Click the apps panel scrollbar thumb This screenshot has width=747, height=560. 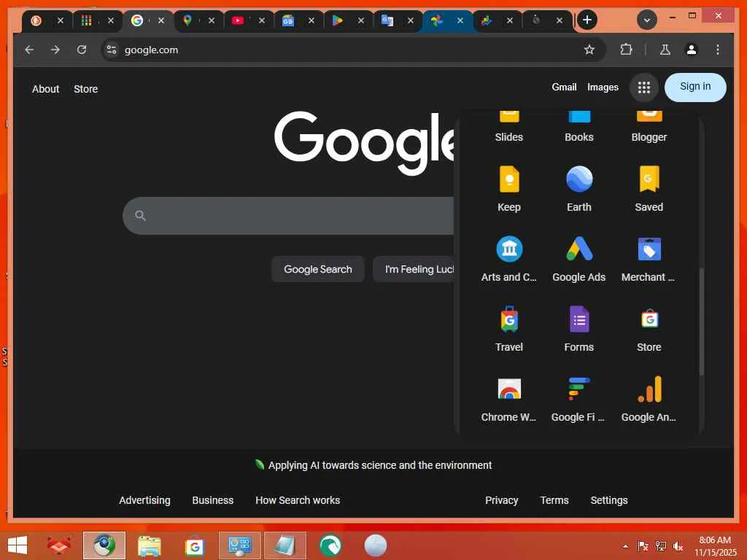point(701,322)
